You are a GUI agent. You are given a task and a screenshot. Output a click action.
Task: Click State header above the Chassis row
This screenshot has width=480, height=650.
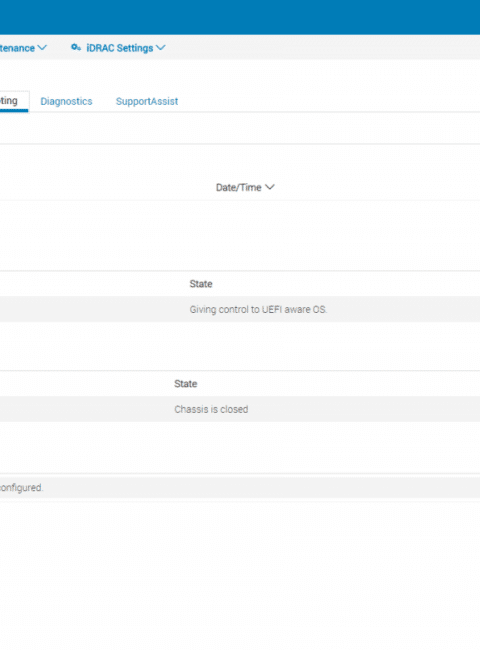click(x=186, y=384)
